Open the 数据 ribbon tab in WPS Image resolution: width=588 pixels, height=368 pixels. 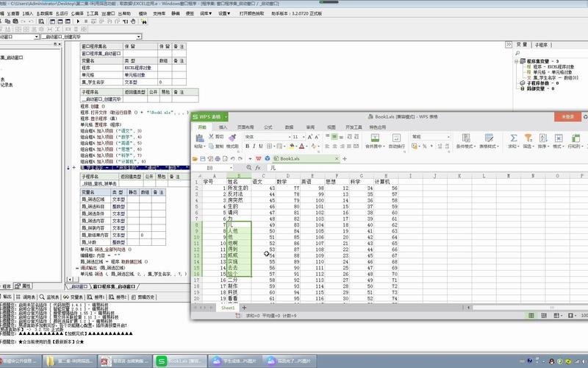click(x=289, y=127)
